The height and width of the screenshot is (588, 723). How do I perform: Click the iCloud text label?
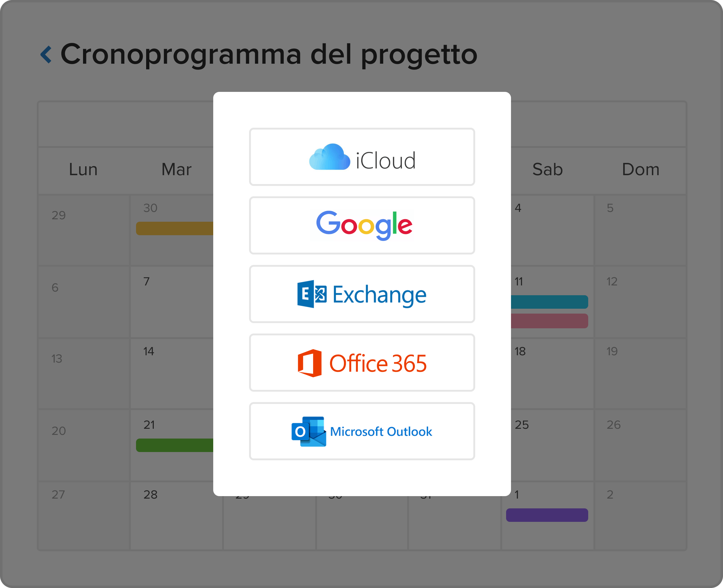[386, 160]
